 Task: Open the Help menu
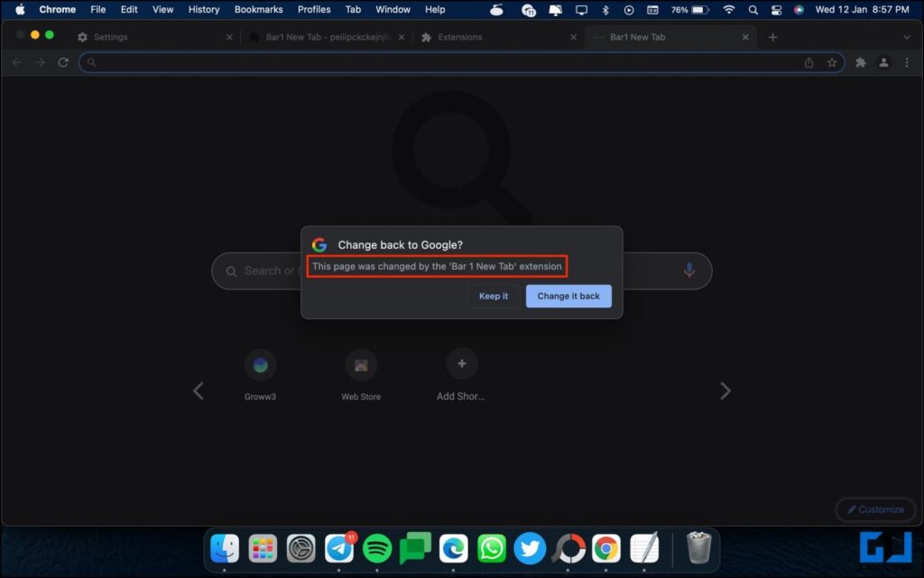435,9
